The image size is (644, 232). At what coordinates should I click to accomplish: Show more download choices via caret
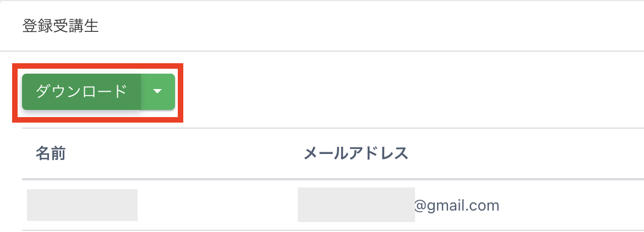pyautogui.click(x=158, y=91)
